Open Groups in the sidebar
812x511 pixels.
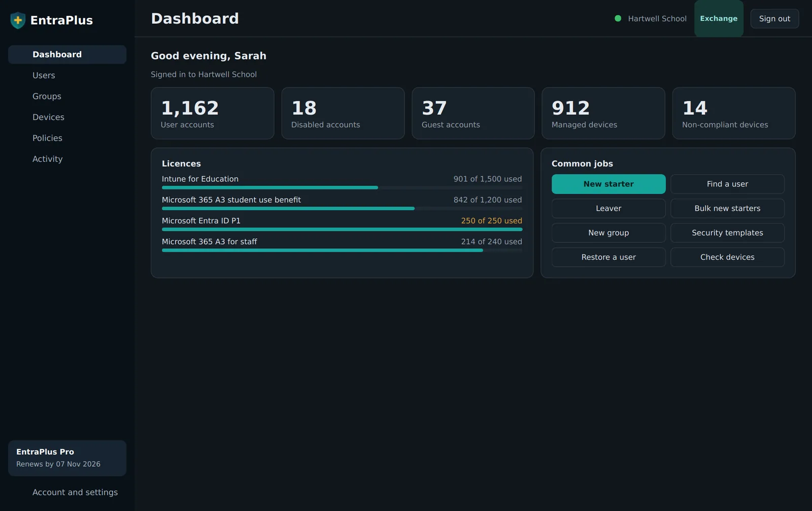(x=67, y=96)
